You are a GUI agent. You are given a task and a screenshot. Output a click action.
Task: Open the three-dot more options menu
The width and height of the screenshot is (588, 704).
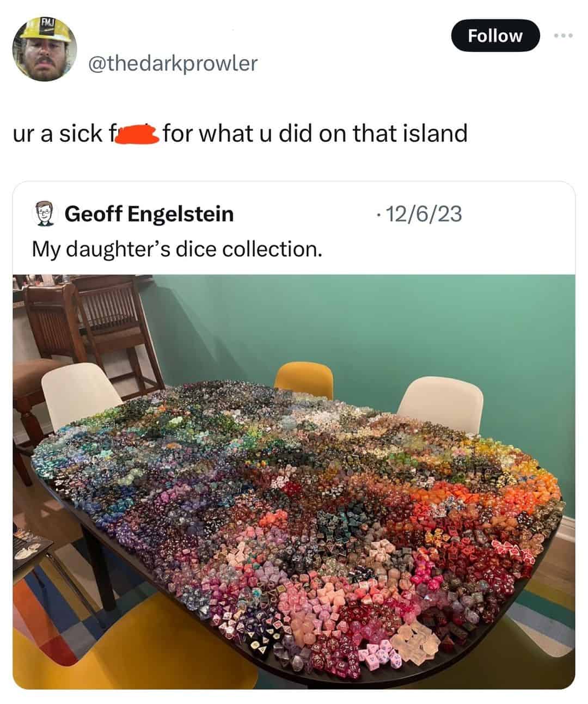coord(563,36)
